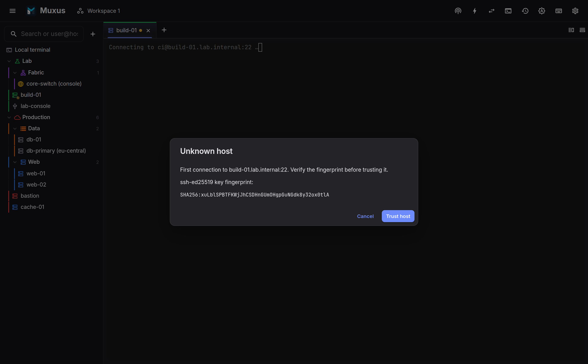
Task: Click the Lab item count 3
Action: (x=97, y=61)
